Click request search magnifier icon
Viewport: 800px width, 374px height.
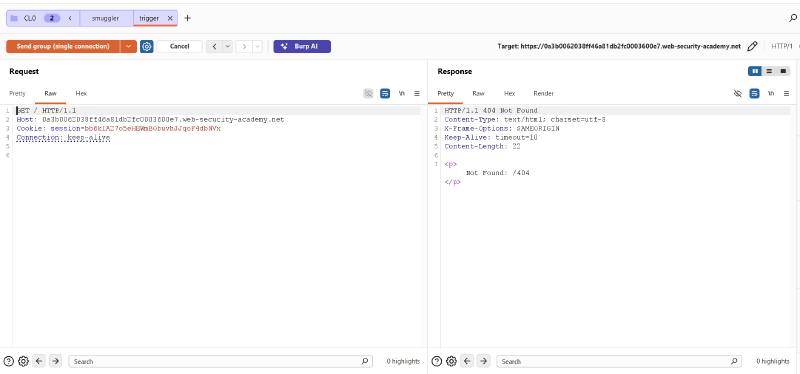click(x=364, y=361)
